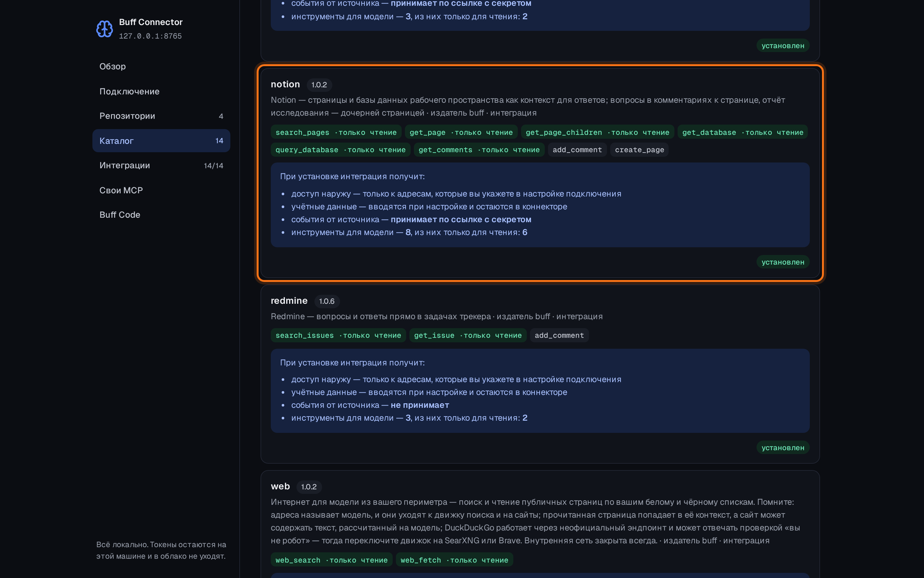Viewport: 924px width, 578px height.
Task: Click the web_search tool chip
Action: click(331, 560)
